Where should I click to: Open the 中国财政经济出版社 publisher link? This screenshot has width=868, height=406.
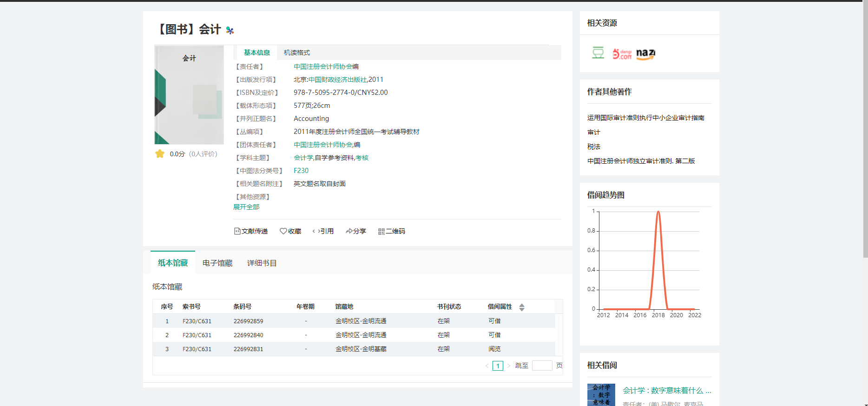tap(337, 80)
